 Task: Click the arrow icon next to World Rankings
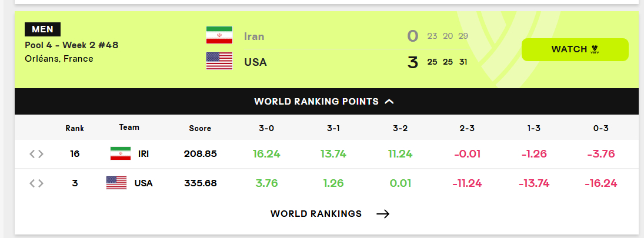point(383,214)
